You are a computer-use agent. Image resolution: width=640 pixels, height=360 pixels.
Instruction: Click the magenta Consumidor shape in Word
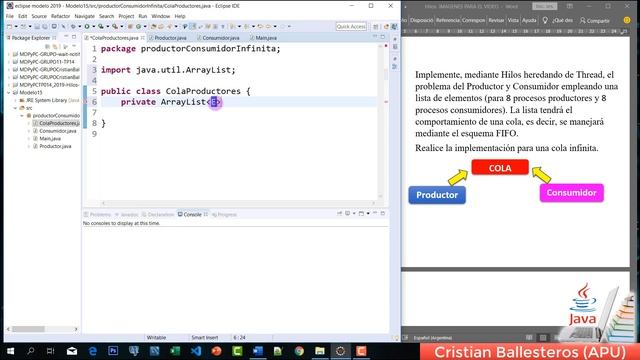tap(571, 193)
